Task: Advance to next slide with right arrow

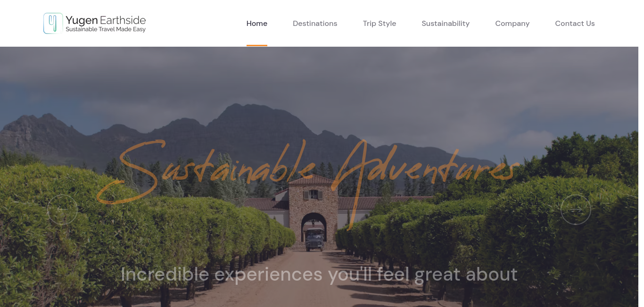Action: (576, 210)
